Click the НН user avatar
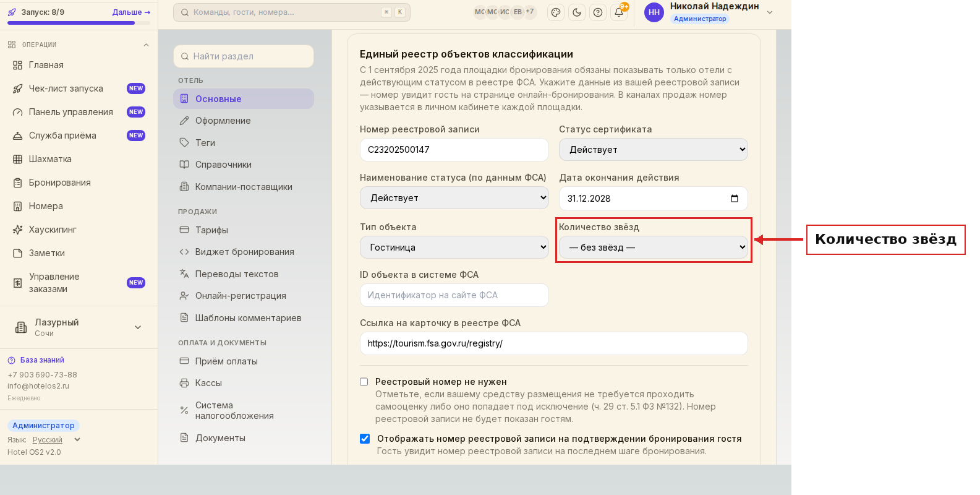980x495 pixels. coord(654,12)
